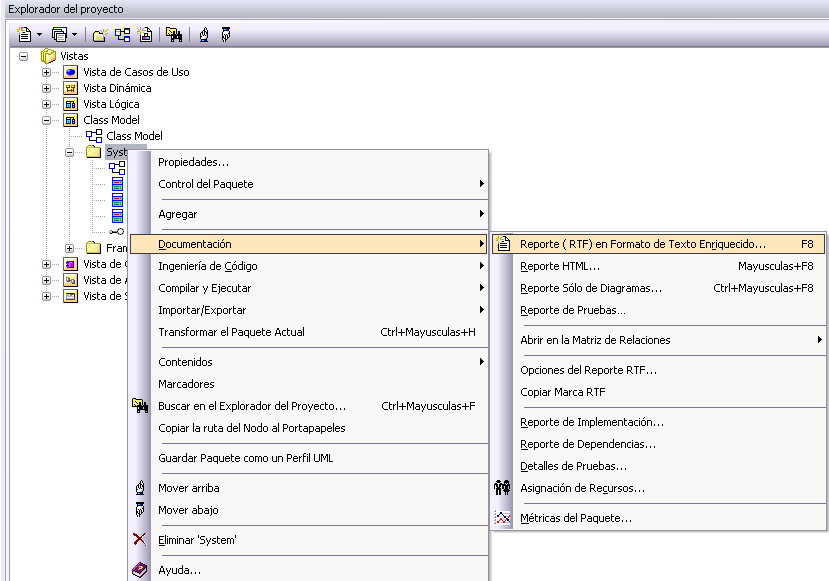Click the blue ellipse icon of Vista de Casos de Uso

(70, 72)
